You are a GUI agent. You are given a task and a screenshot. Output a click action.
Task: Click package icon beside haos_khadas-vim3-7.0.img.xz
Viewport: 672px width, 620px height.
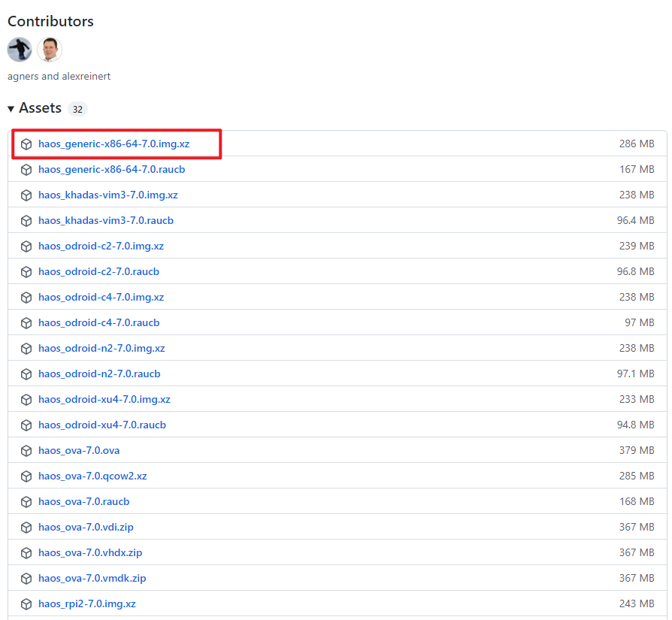coord(26,195)
